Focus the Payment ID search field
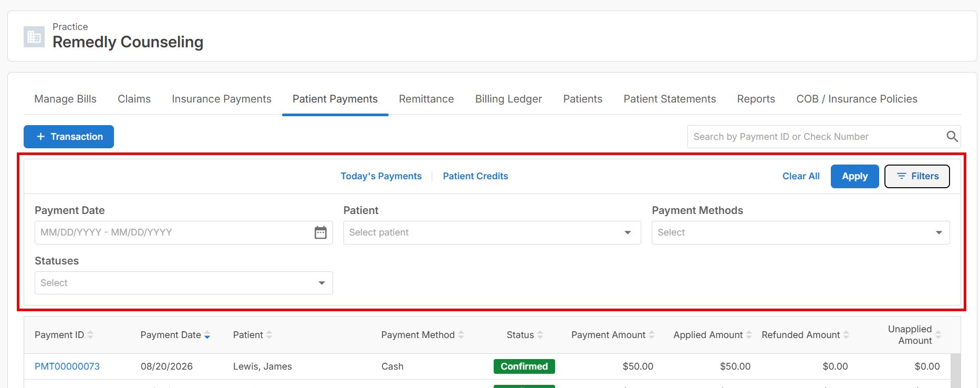 [x=817, y=137]
